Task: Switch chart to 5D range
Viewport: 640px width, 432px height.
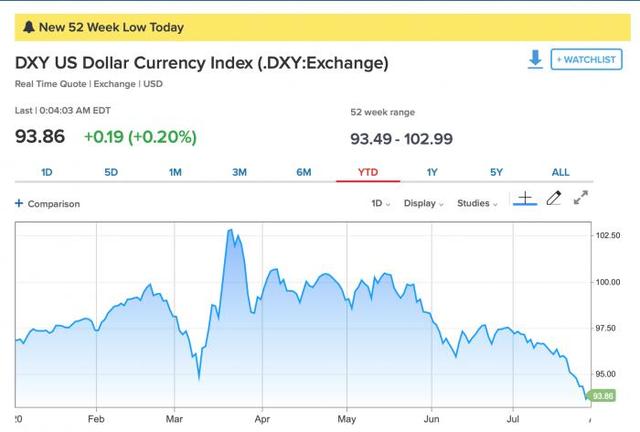Action: pos(111,172)
